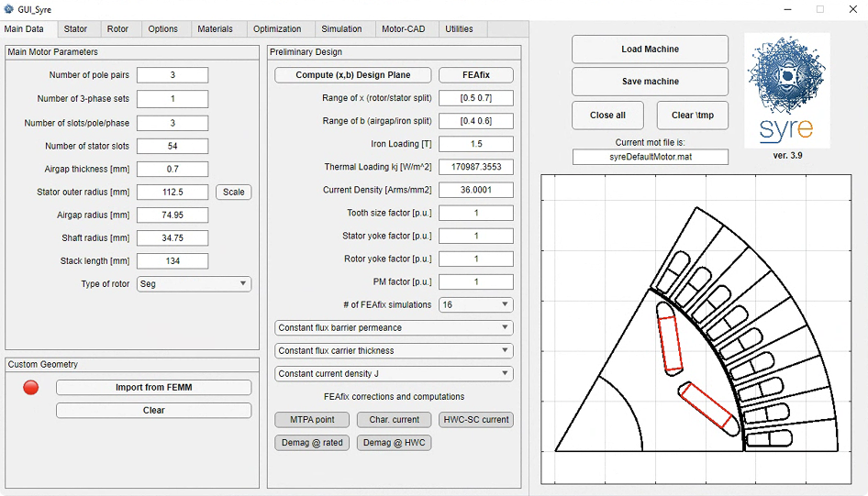
Task: Open the Constant flux barrier permeance dropdown
Action: [x=394, y=327]
